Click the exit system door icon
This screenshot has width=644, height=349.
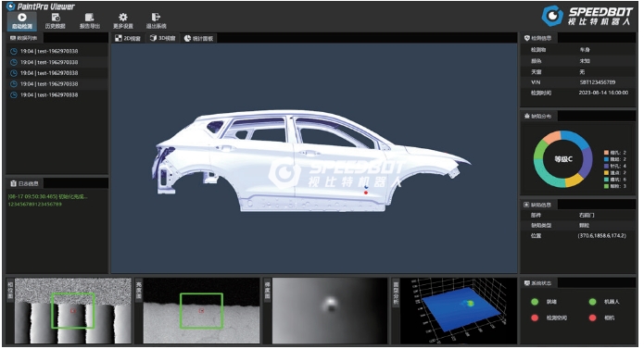point(156,21)
